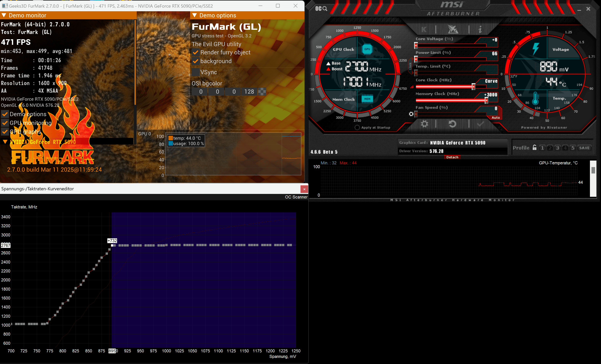Open fan speed settings gear icon
This screenshot has height=364, width=601.
pyautogui.click(x=411, y=114)
